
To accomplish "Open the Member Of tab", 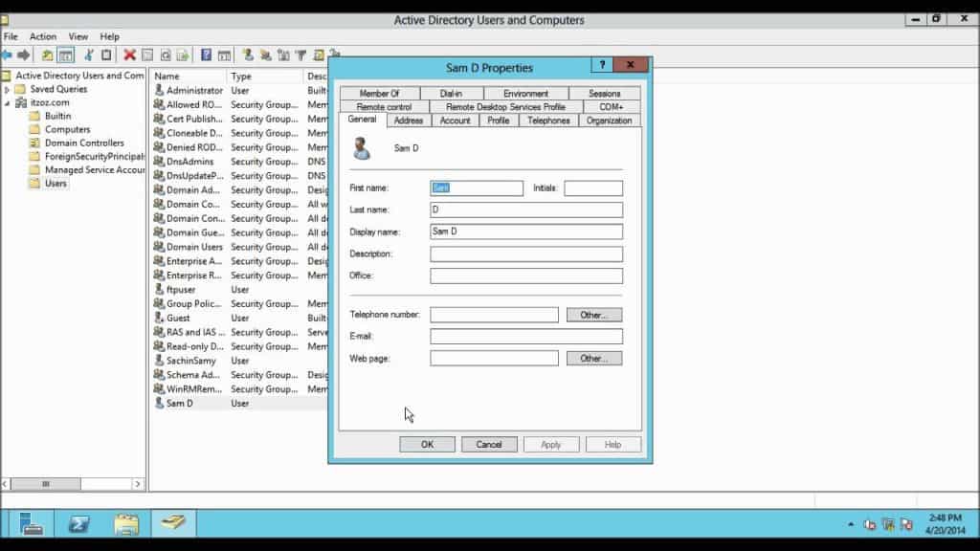I will (x=379, y=93).
